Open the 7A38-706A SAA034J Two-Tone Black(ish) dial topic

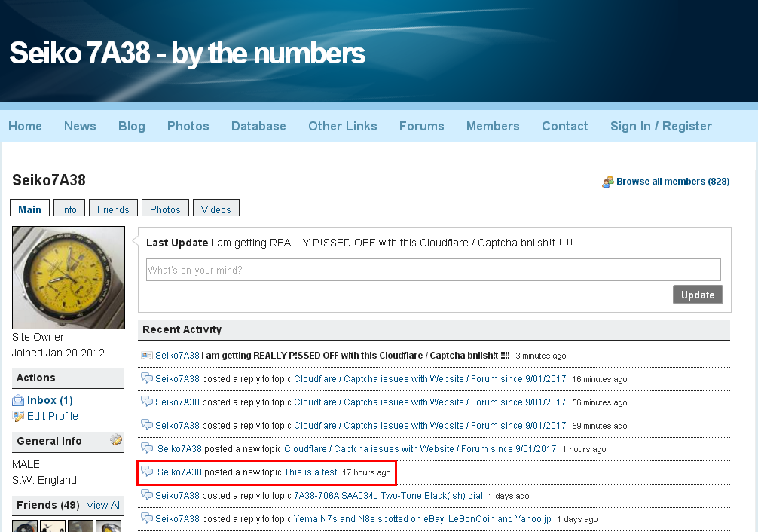(388, 495)
